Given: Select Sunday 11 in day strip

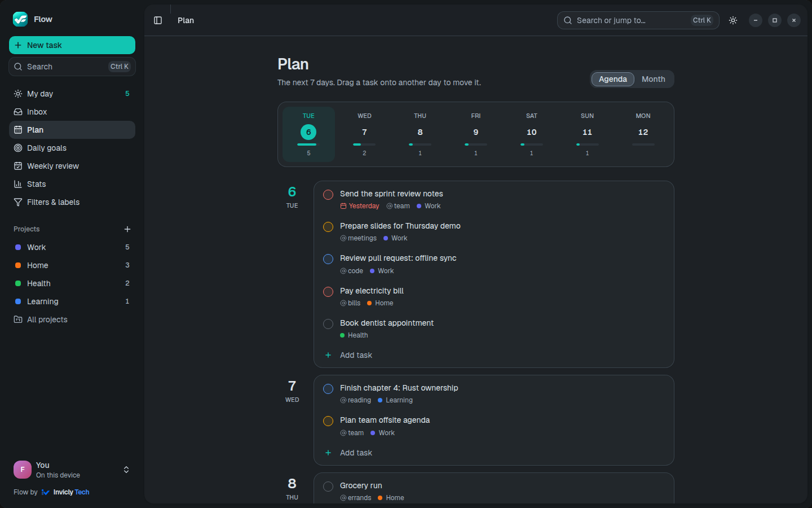Looking at the screenshot, I should click(x=587, y=134).
